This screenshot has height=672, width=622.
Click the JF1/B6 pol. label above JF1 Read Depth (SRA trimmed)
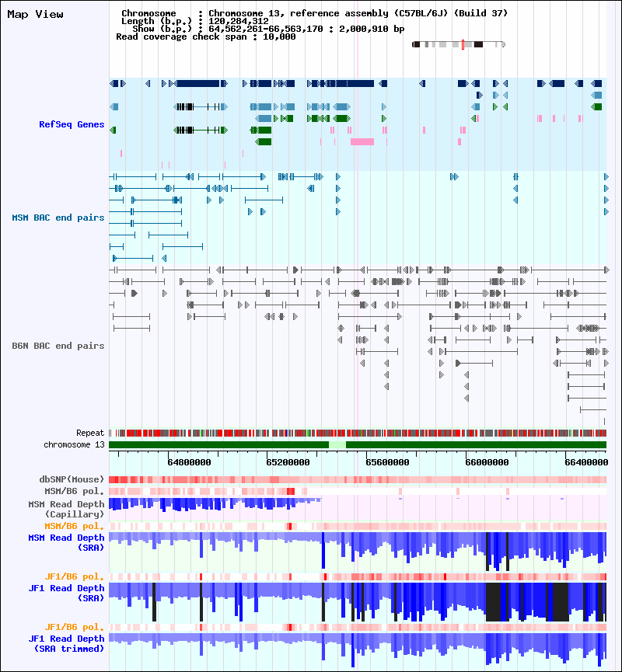tap(74, 627)
